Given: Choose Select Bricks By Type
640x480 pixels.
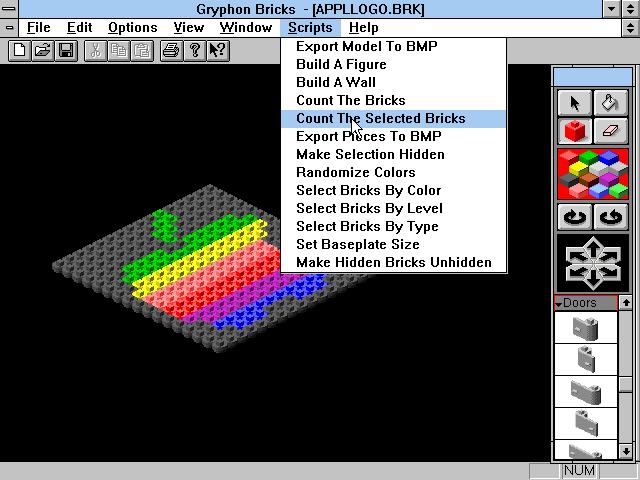Looking at the screenshot, I should [393, 226].
